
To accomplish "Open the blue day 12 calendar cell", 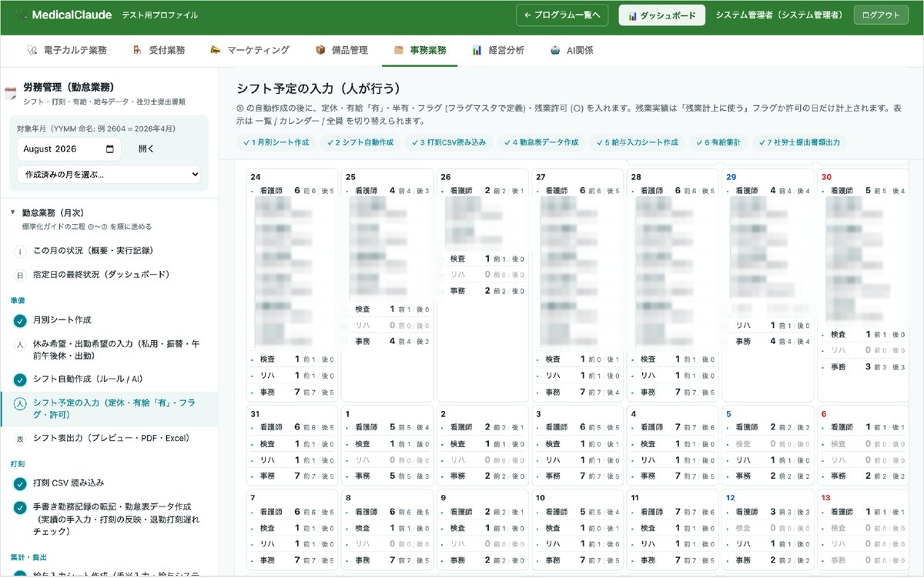I will pos(768,530).
